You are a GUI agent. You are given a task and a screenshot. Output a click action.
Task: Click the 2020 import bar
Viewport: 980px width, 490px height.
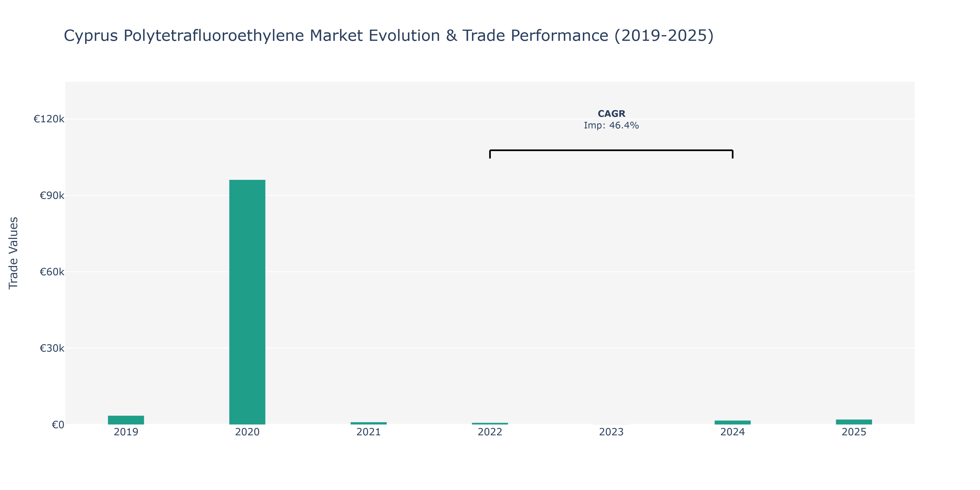pyautogui.click(x=247, y=302)
